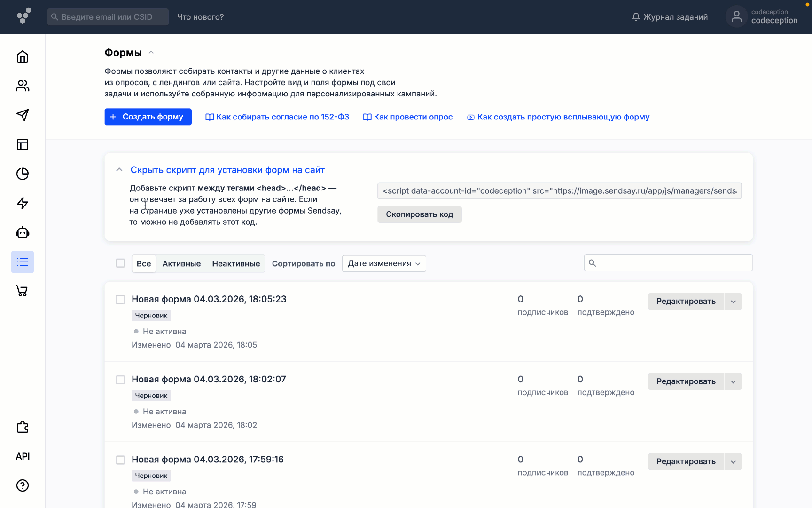Open the puzzle piece integrations icon
Viewport: 812px width, 508px height.
(23, 427)
